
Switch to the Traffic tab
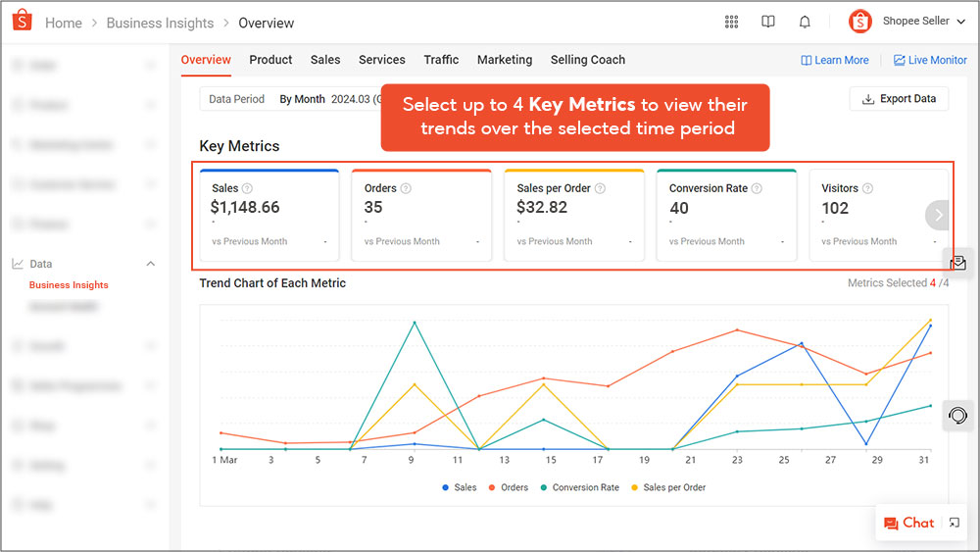click(441, 60)
